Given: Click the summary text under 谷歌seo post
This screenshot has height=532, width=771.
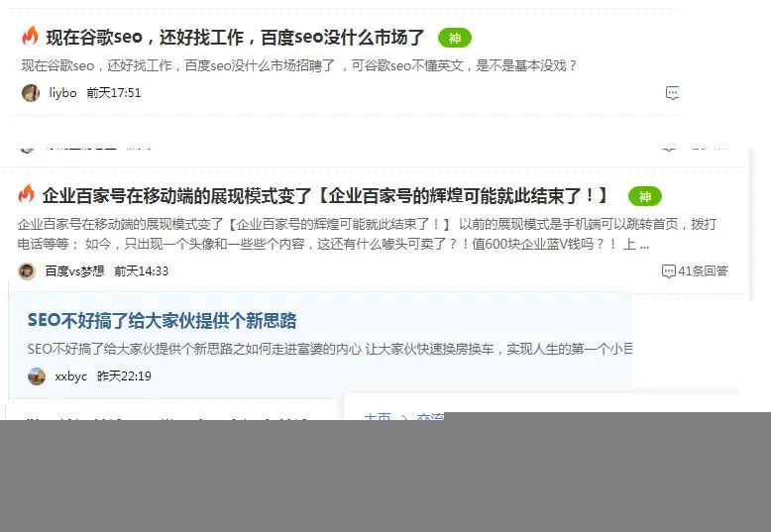Looking at the screenshot, I should (x=299, y=65).
